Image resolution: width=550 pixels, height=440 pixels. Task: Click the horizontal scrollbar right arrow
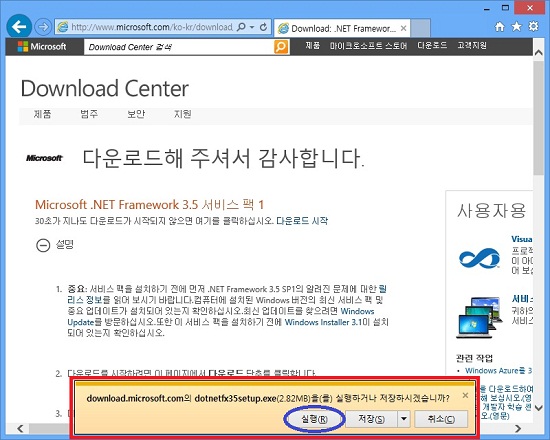coord(518,428)
